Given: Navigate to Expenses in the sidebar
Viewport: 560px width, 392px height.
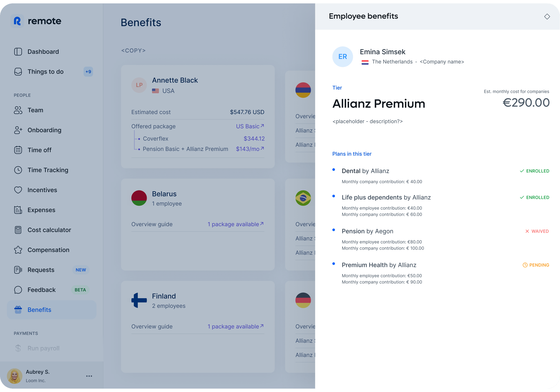Looking at the screenshot, I should [41, 210].
